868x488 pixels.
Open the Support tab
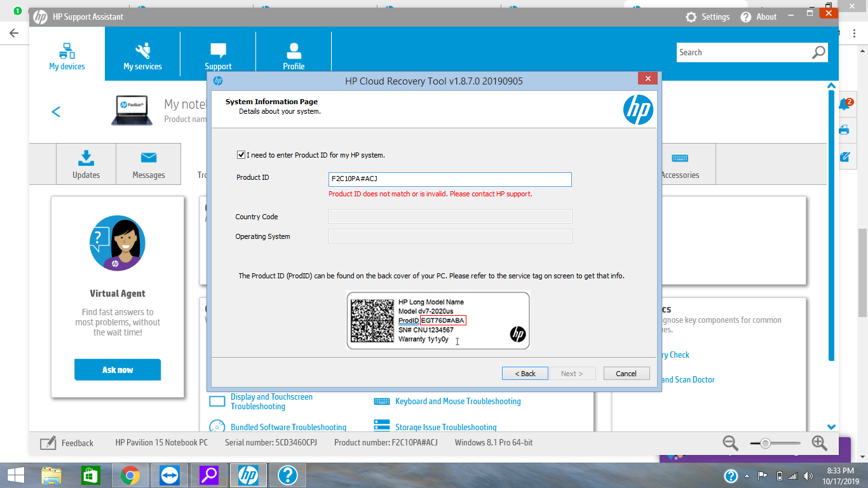218,54
